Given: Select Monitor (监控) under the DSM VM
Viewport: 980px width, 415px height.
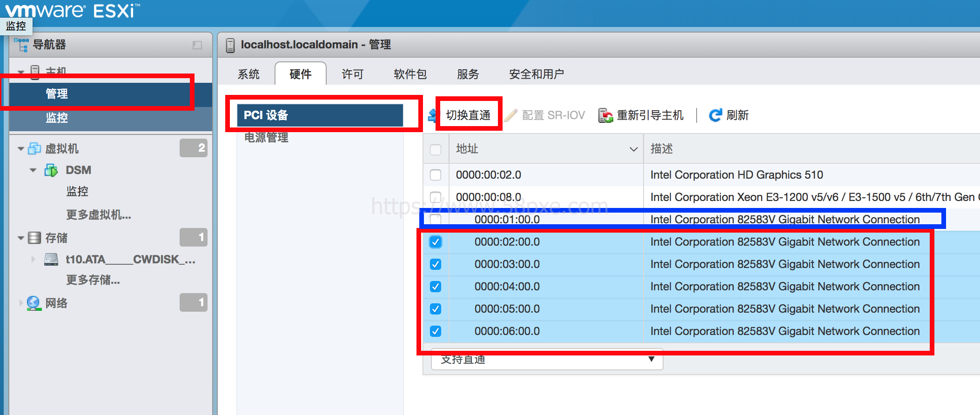Looking at the screenshot, I should click(77, 191).
